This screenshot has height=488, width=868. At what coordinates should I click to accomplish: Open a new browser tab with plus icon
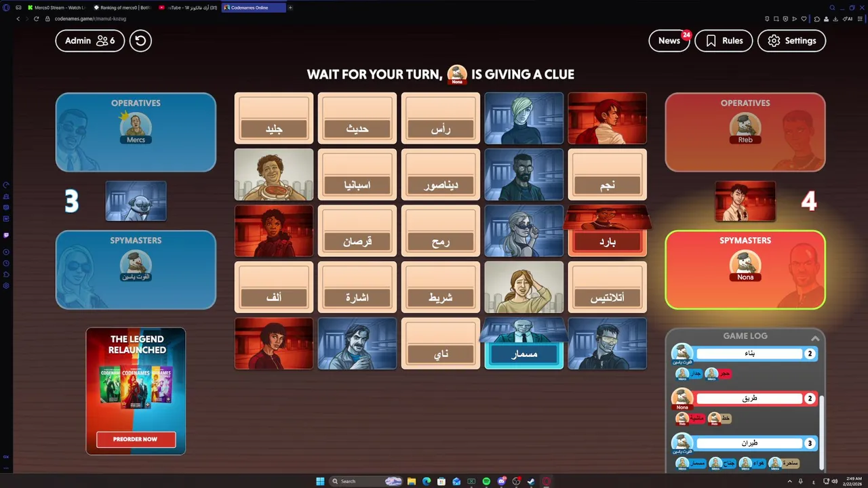tap(290, 7)
